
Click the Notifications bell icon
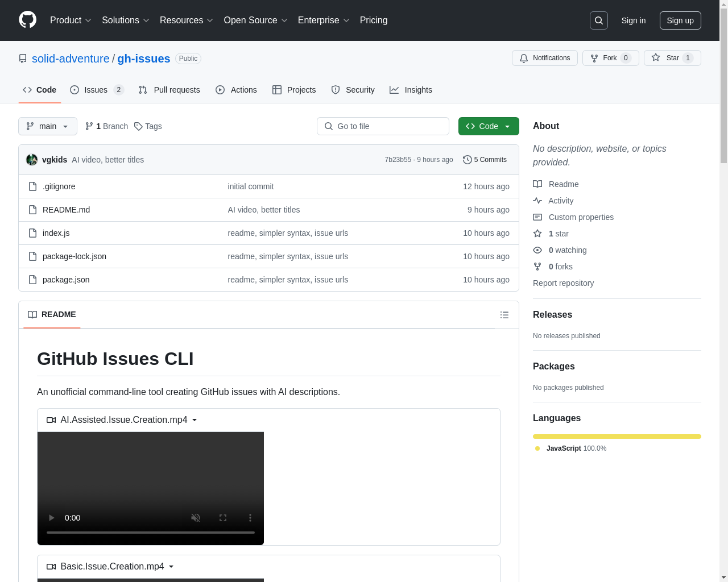[x=524, y=58]
